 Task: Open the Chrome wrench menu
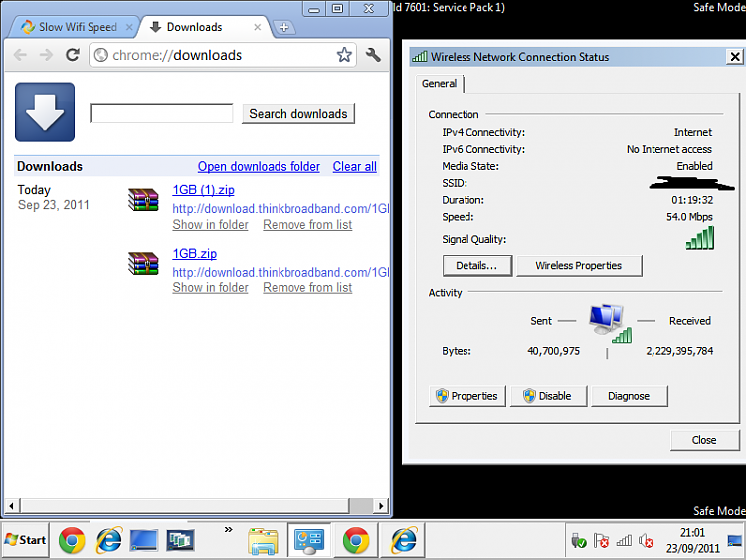click(373, 55)
